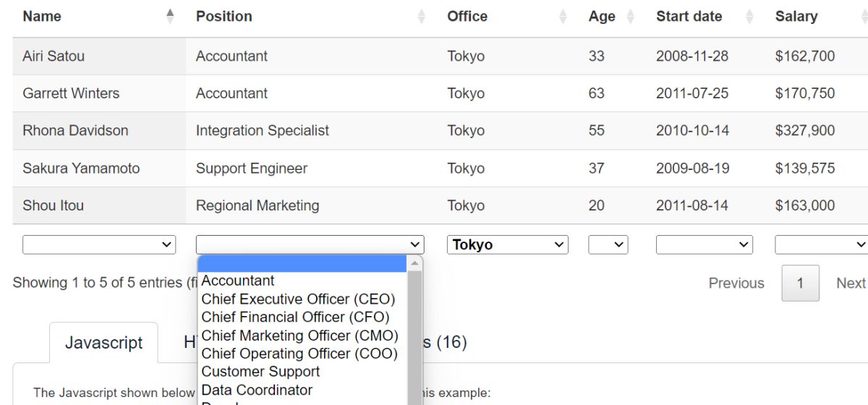Click the Position column sort icon
Image resolution: width=868 pixels, height=405 pixels.
[x=422, y=17]
